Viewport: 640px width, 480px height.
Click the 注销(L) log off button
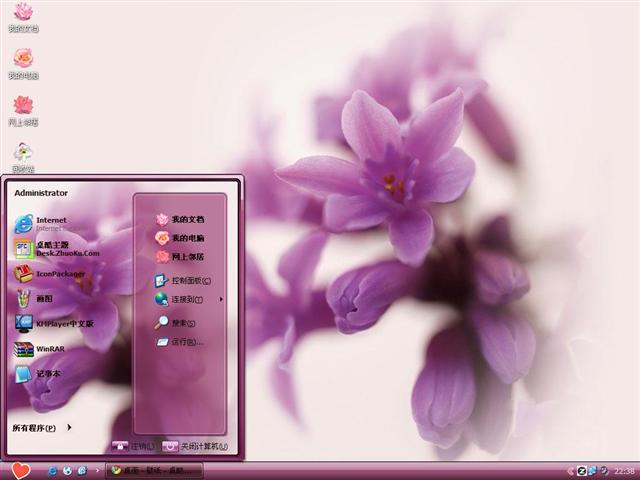[133, 446]
